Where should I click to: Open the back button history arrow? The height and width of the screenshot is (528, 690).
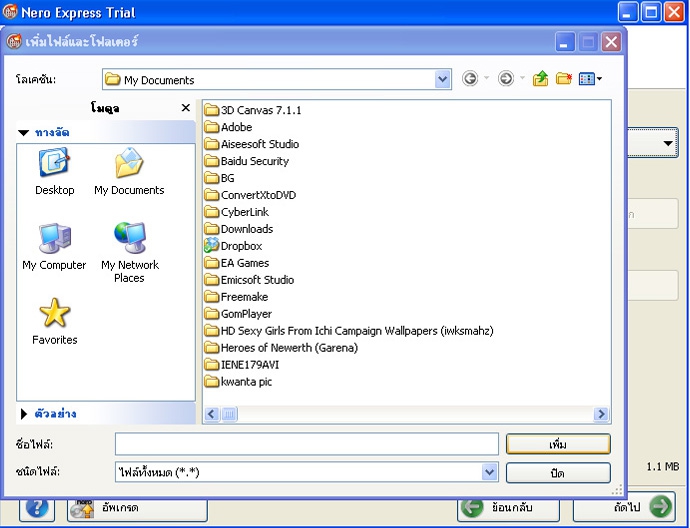coord(486,78)
